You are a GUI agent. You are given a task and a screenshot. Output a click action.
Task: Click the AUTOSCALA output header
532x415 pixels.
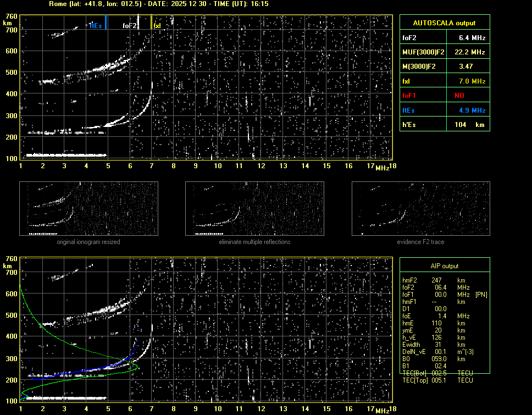(444, 23)
